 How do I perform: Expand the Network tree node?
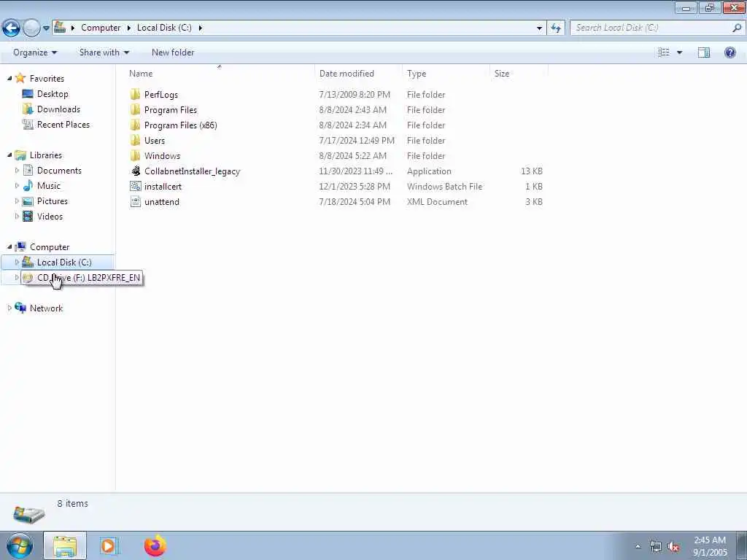pos(9,308)
